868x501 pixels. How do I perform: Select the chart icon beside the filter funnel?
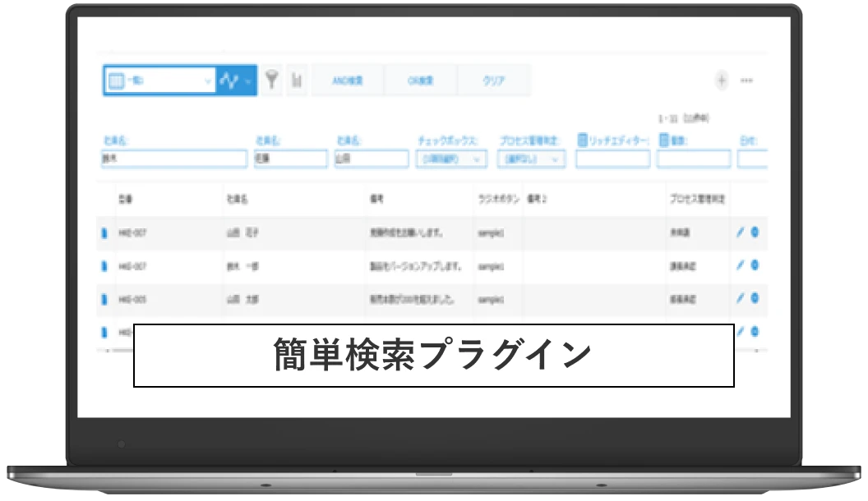(298, 80)
